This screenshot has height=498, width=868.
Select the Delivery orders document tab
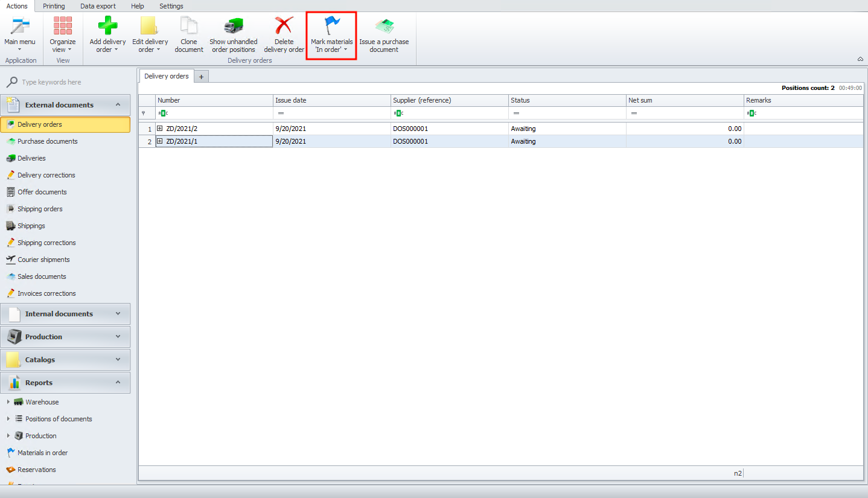(x=167, y=76)
